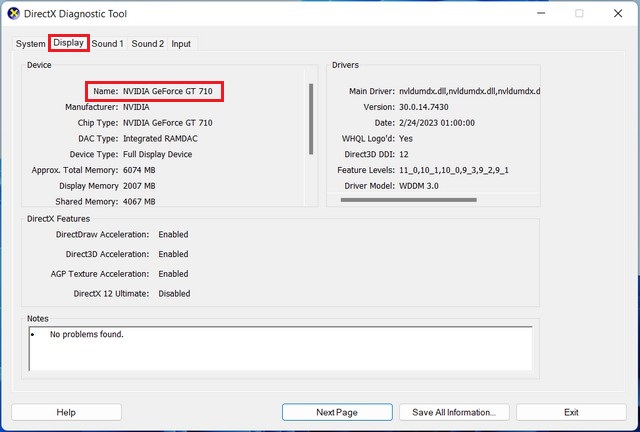This screenshot has width=640, height=432.
Task: Click DirectX 12 Ultimate Disabled value
Action: [174, 294]
